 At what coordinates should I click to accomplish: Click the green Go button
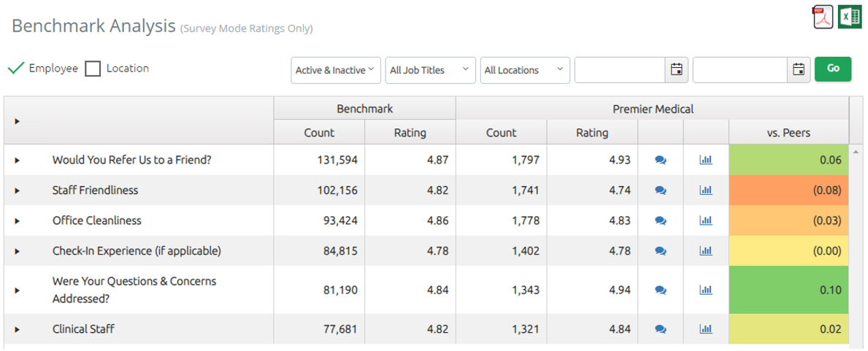coord(833,69)
